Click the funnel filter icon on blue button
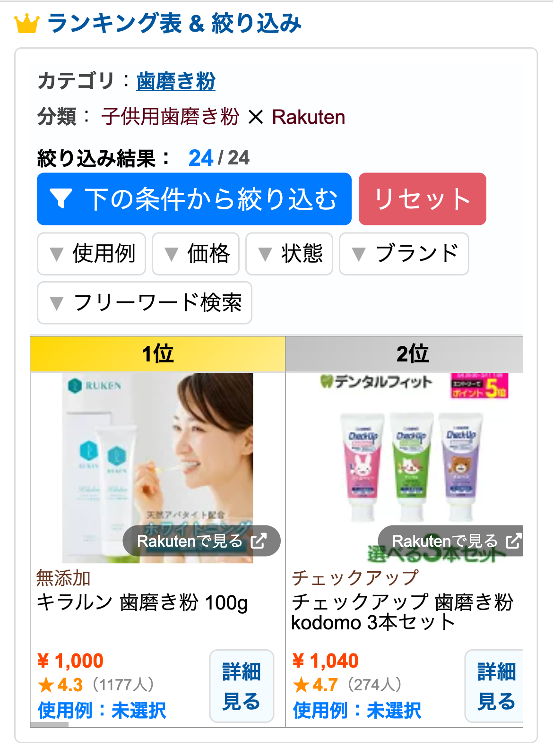The height and width of the screenshot is (756, 553). (x=61, y=198)
